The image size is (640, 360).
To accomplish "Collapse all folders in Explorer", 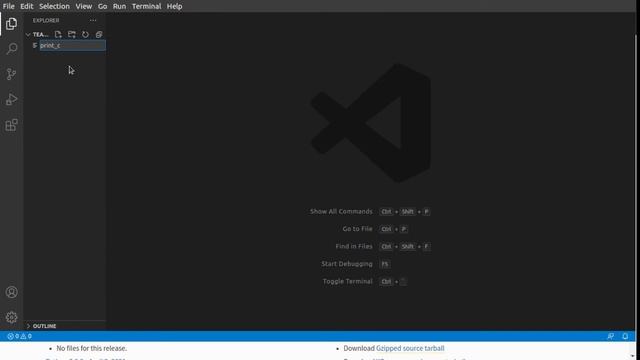I will 99,34.
